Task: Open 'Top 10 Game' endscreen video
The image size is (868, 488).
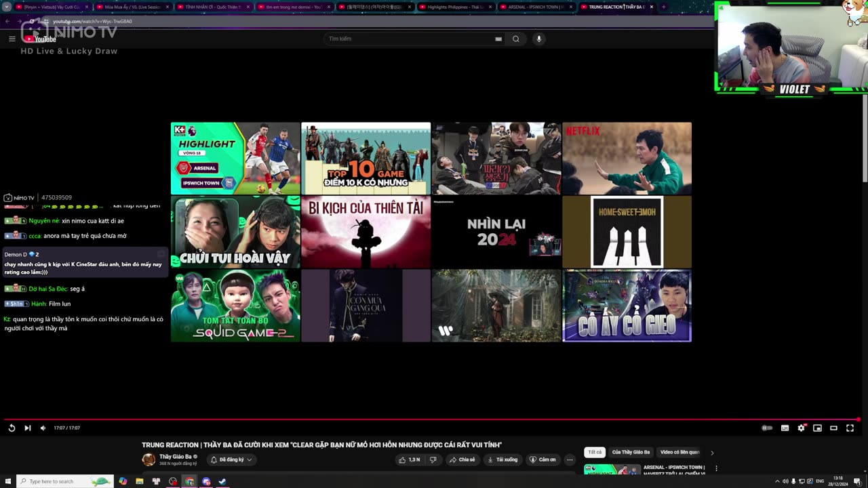Action: pos(366,159)
